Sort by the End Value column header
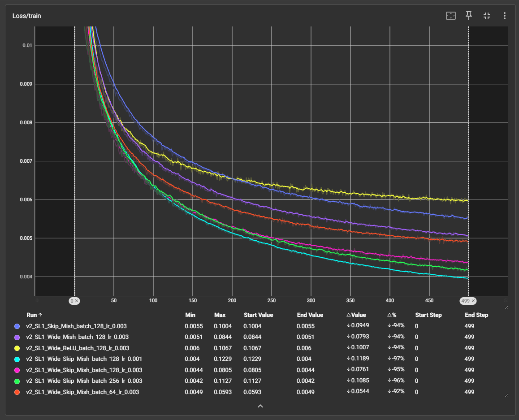This screenshot has width=519, height=420. [x=310, y=315]
